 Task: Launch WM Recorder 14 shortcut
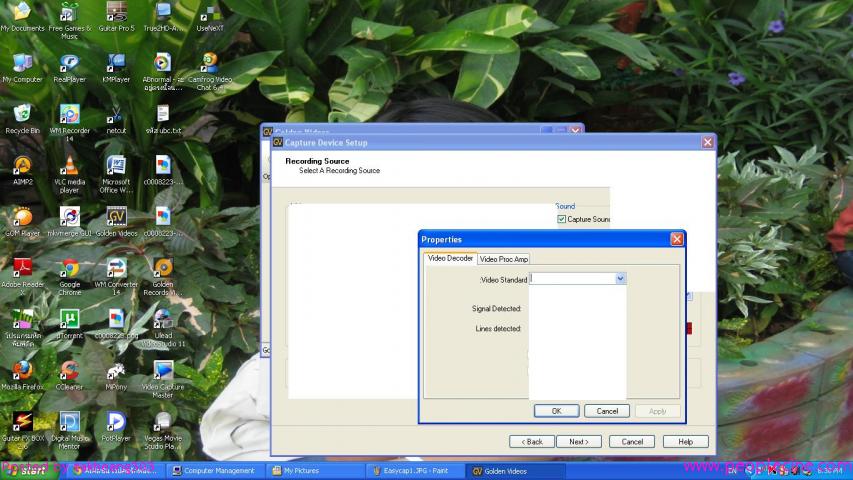[70, 123]
